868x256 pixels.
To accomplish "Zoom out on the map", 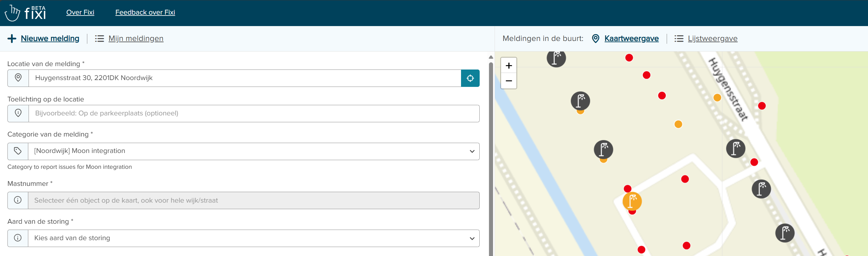I will coord(509,81).
